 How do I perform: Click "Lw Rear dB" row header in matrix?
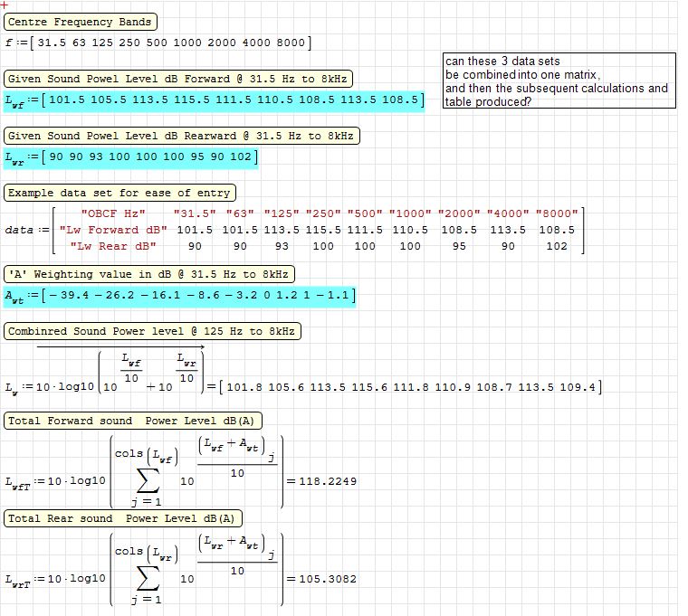pyautogui.click(x=113, y=246)
